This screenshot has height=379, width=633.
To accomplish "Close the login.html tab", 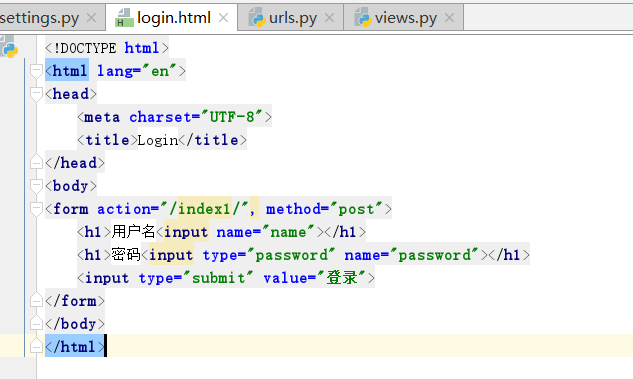I will (223, 18).
